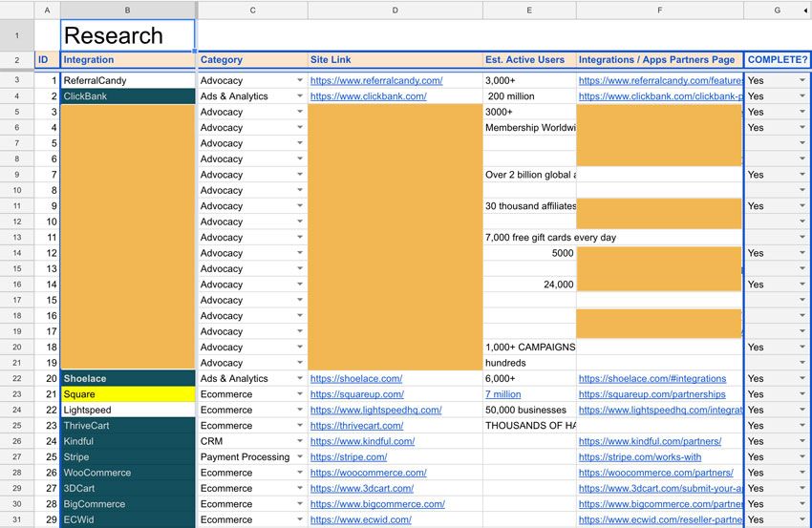This screenshot has height=528, width=812.
Task: Follow the shoelace.com integrations link
Action: point(652,378)
